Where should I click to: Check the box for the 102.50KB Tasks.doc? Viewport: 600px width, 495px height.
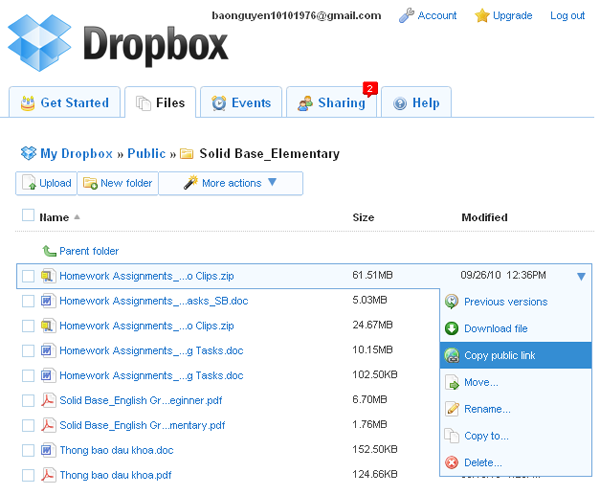click(28, 375)
